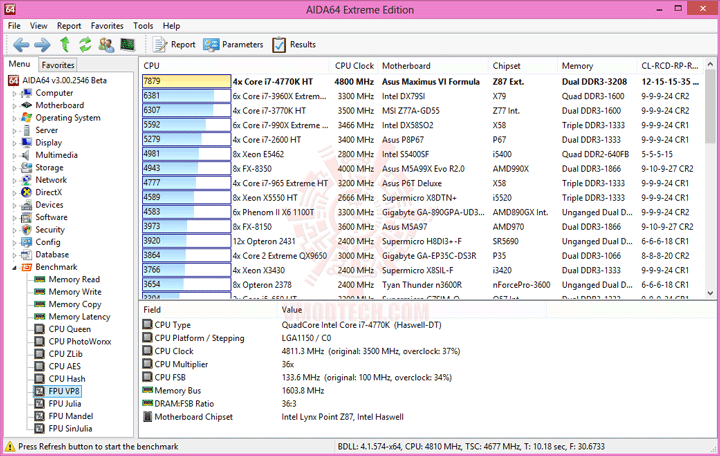
Task: Select FPU SinJulia benchmark
Action: (x=70, y=428)
